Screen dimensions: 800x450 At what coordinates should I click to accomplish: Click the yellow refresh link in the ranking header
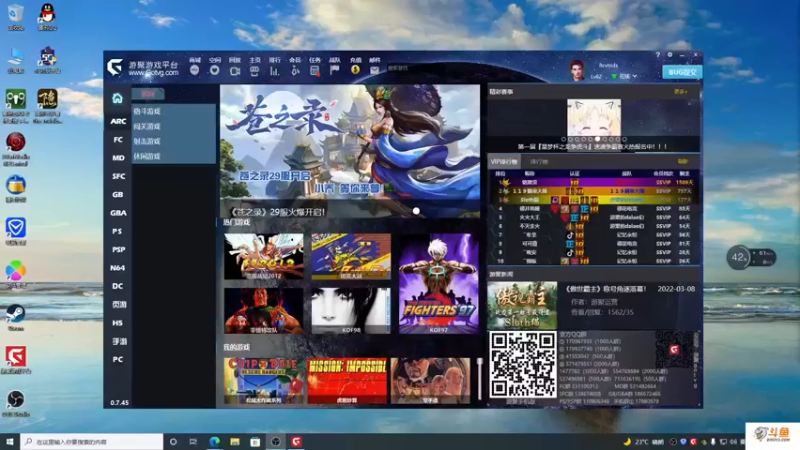682,162
